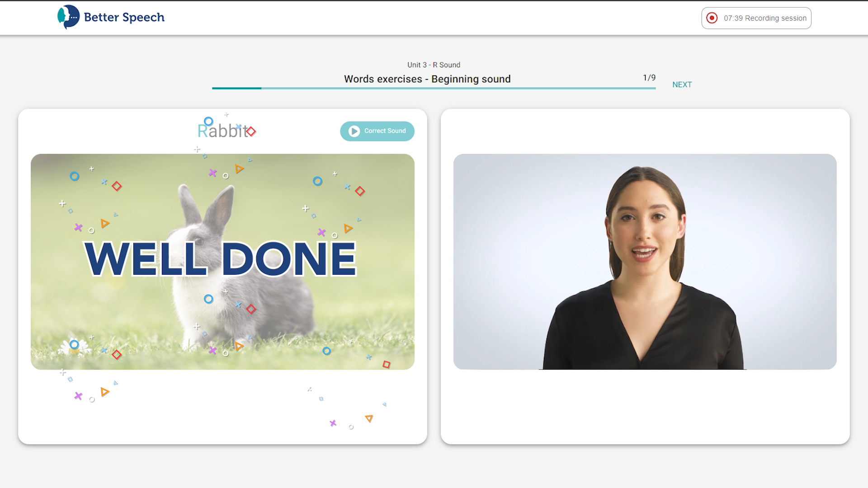Click the 1/9 progress counter
868x488 pixels.
649,78
